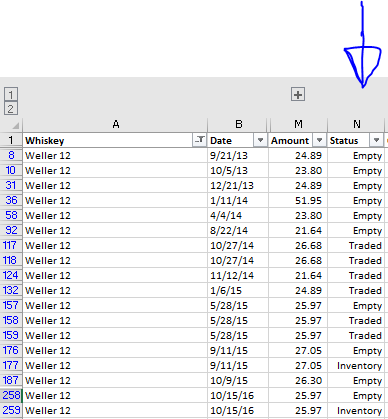This screenshot has height=419, width=388.
Task: Click the Amount header cell
Action: [x=298, y=140]
